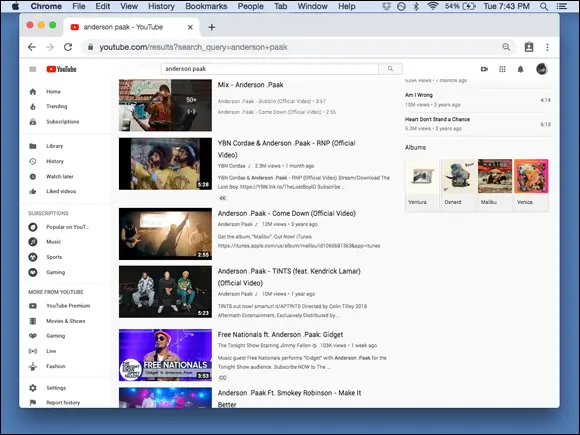Screen dimensions: 580x435
Task: Go to Home in the sidebar
Action: (53, 91)
